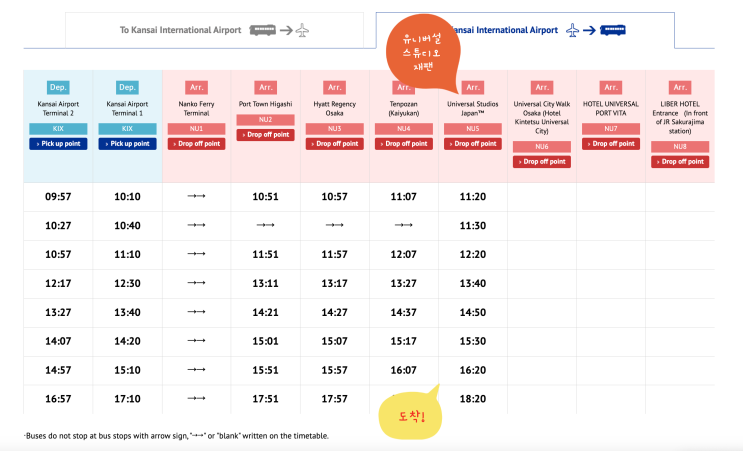This screenshot has height=451, width=743.
Task: Click the blue bus icon in the From Kansai tab
Action: tap(612, 31)
